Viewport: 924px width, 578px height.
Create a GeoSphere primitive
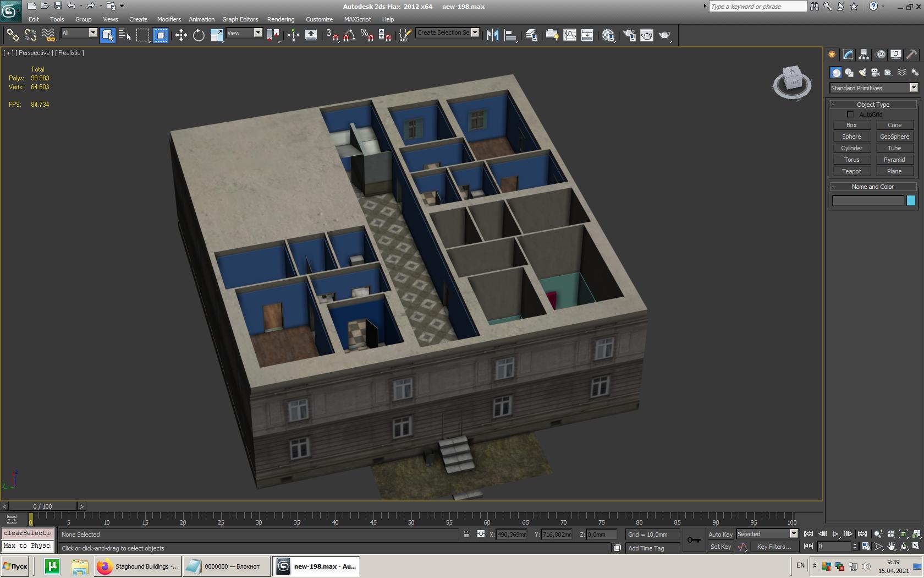[894, 137]
